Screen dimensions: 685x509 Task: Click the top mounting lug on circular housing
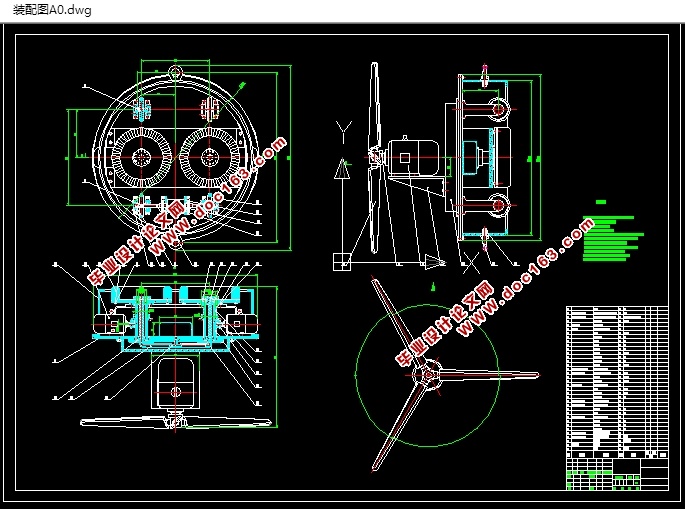click(176, 72)
